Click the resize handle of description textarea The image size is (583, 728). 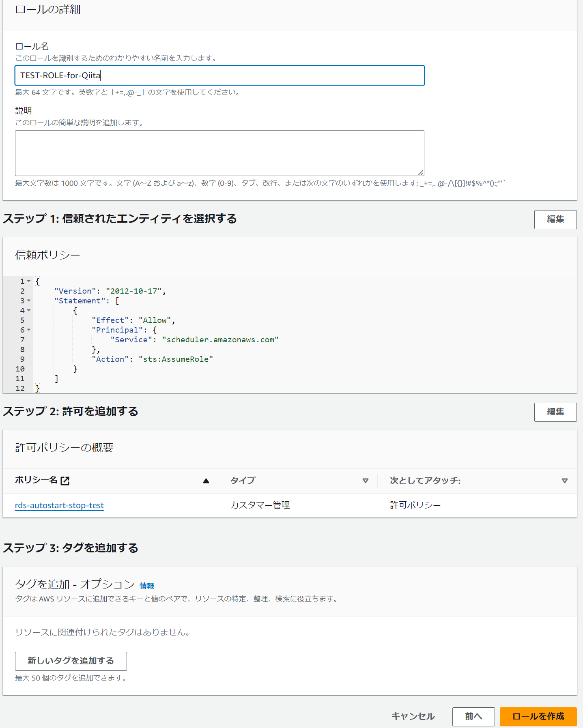point(421,172)
